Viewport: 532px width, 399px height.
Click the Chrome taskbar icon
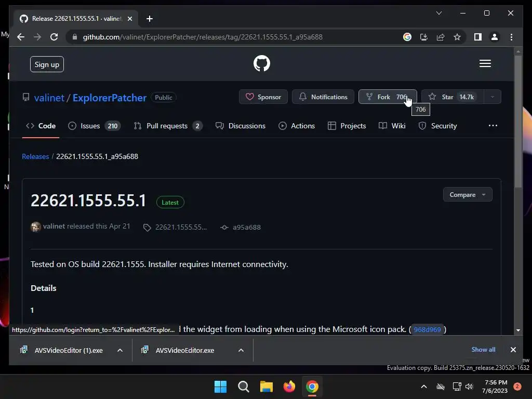pyautogui.click(x=312, y=387)
